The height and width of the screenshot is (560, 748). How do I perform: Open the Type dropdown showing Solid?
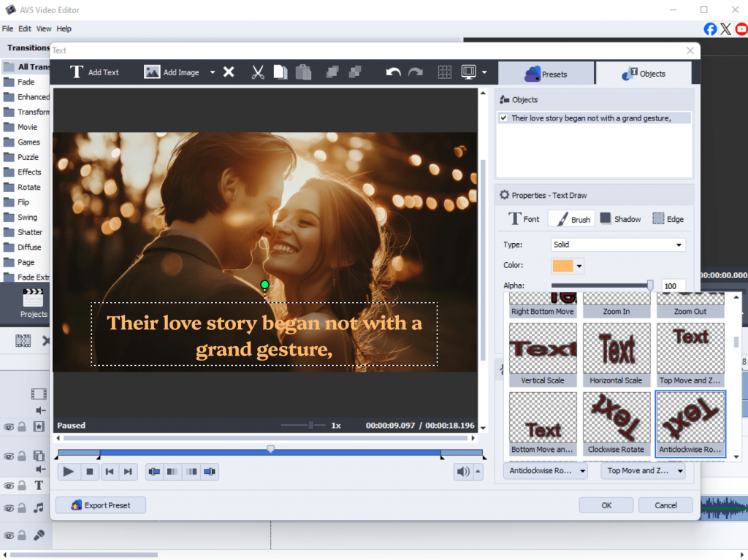[618, 245]
